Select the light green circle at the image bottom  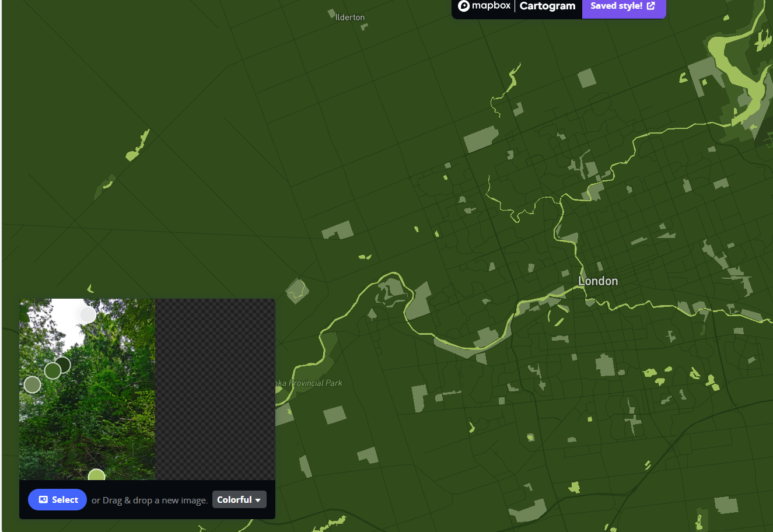[x=96, y=476]
